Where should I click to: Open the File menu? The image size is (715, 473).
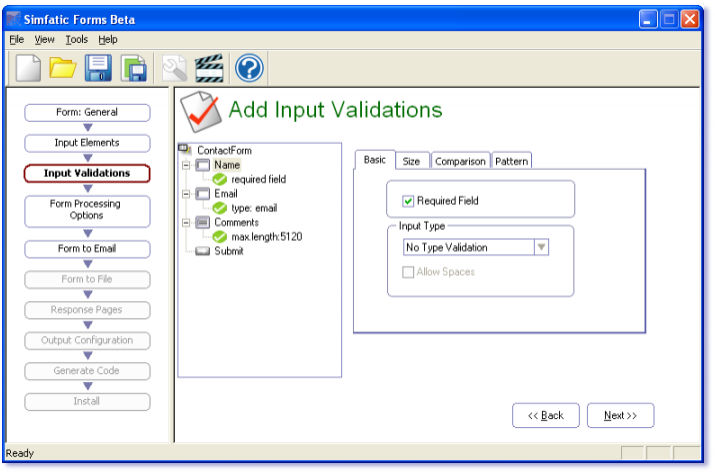pos(16,40)
